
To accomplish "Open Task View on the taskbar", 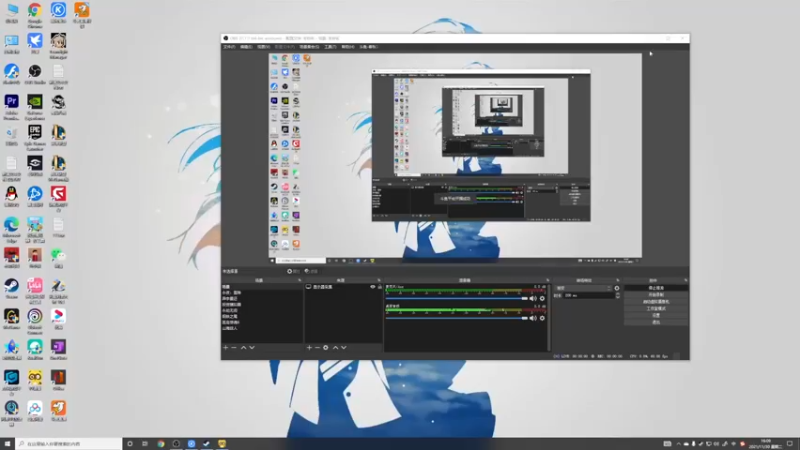I will pyautogui.click(x=145, y=444).
